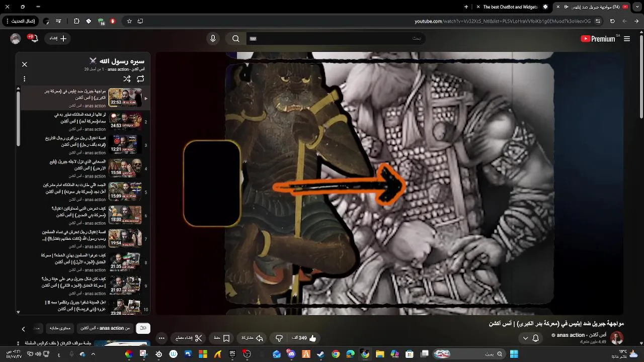Open the YouTube hamburger guide menu
644x362 pixels.
point(627,39)
